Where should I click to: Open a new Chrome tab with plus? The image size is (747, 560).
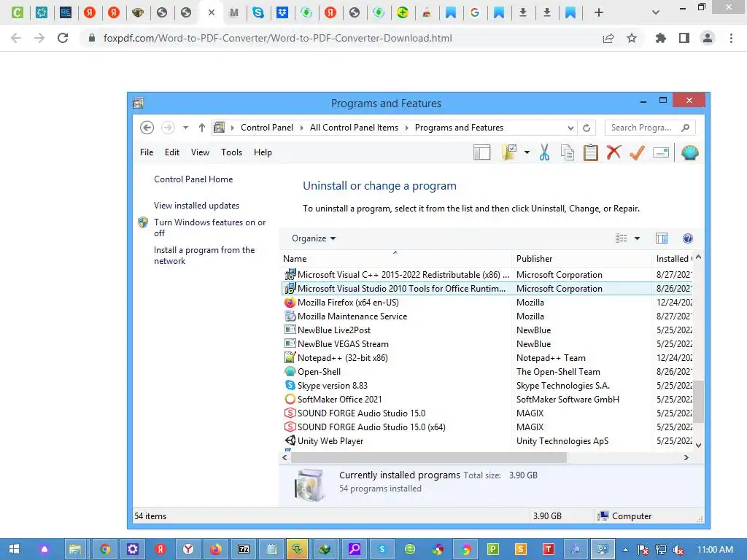(599, 12)
